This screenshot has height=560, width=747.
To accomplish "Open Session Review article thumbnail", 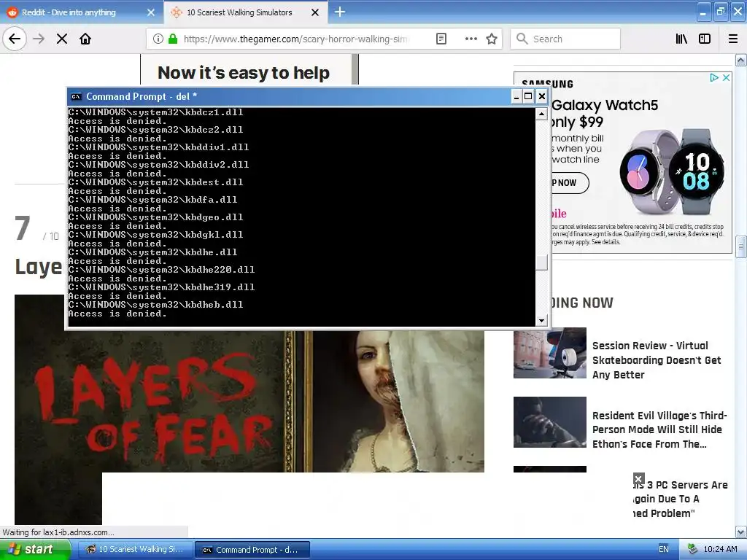I will 550,353.
